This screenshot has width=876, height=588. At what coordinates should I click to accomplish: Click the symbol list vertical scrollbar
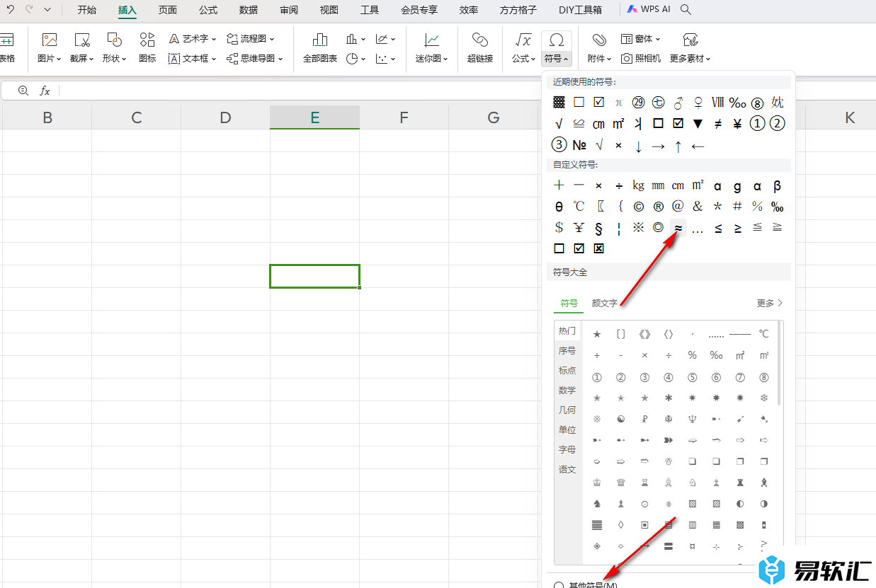click(780, 363)
